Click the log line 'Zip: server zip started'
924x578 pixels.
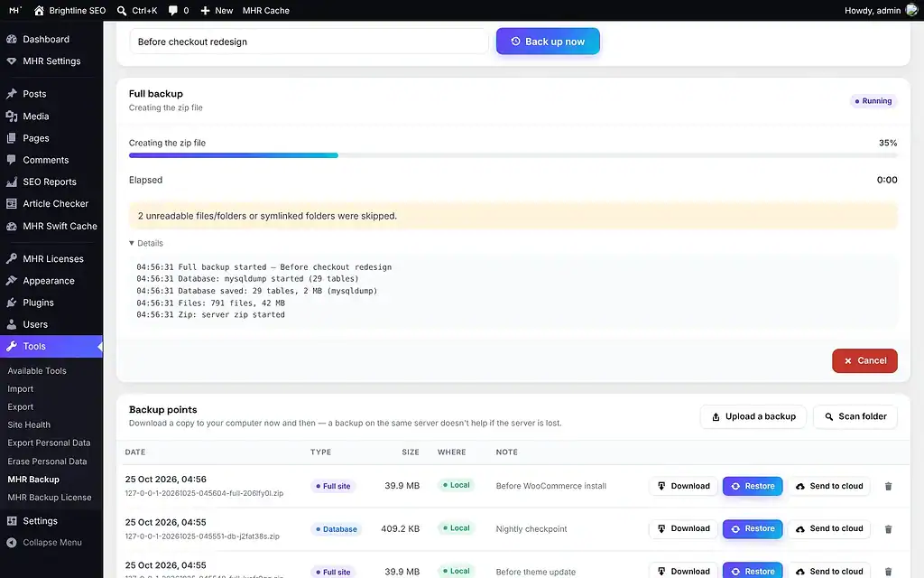(210, 314)
